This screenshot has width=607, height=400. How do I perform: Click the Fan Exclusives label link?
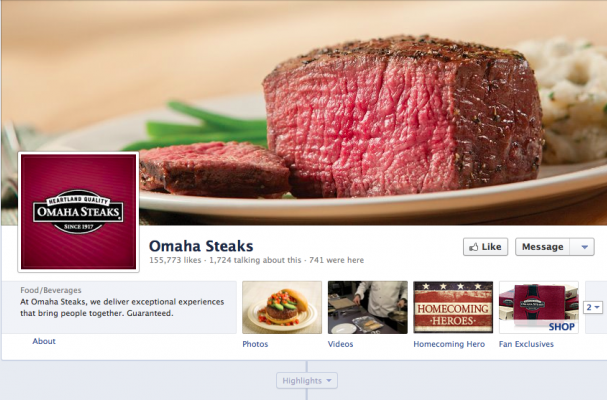526,344
